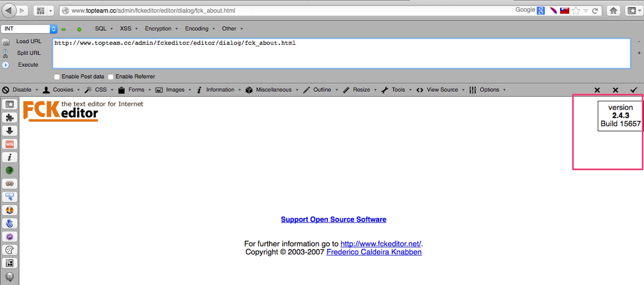Screen dimensions: 644x285
Task: Open the Information menu
Action: [219, 90]
